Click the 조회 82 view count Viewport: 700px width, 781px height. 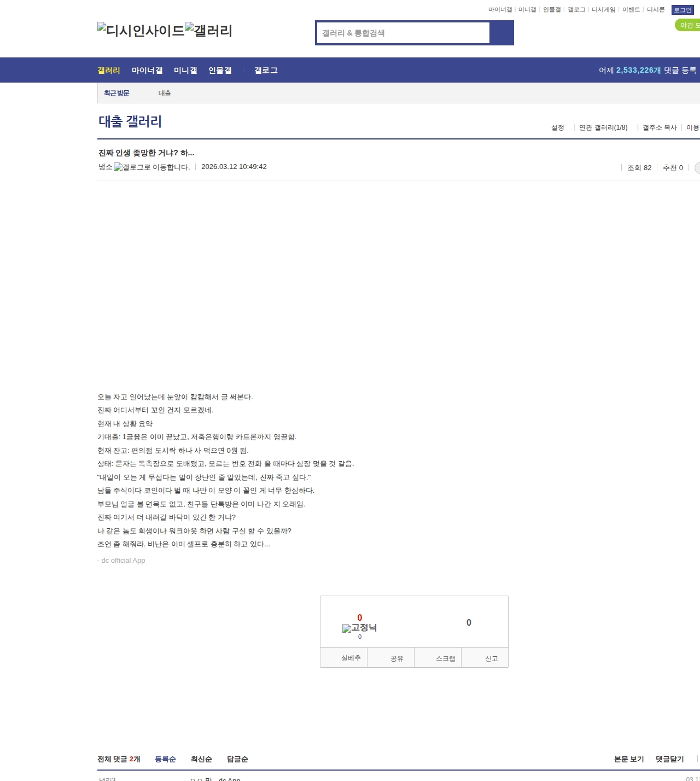(639, 168)
